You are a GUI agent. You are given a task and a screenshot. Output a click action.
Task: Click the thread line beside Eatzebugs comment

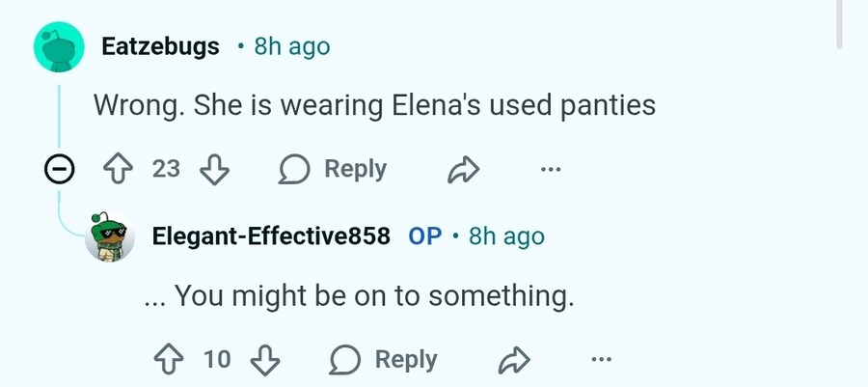(60, 116)
